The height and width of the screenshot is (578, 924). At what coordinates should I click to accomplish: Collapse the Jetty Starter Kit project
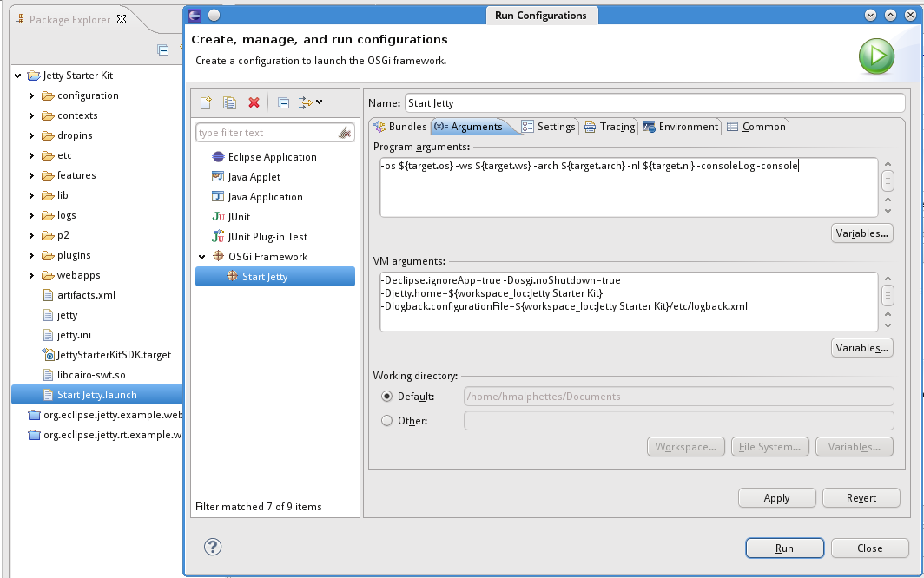tap(18, 76)
